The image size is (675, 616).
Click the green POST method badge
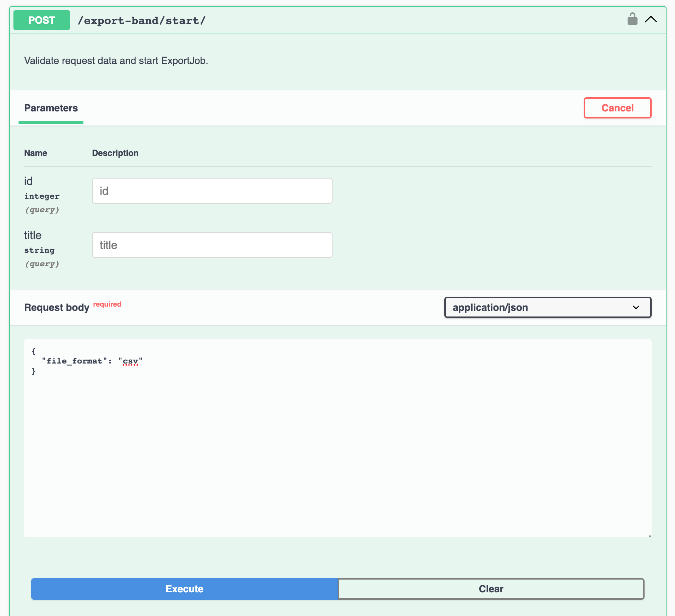(x=41, y=20)
